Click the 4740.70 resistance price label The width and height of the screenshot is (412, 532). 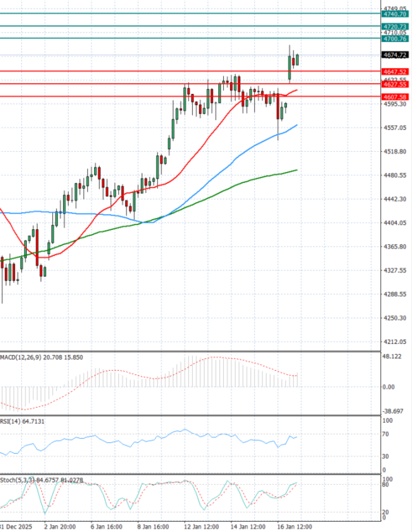[x=396, y=14]
